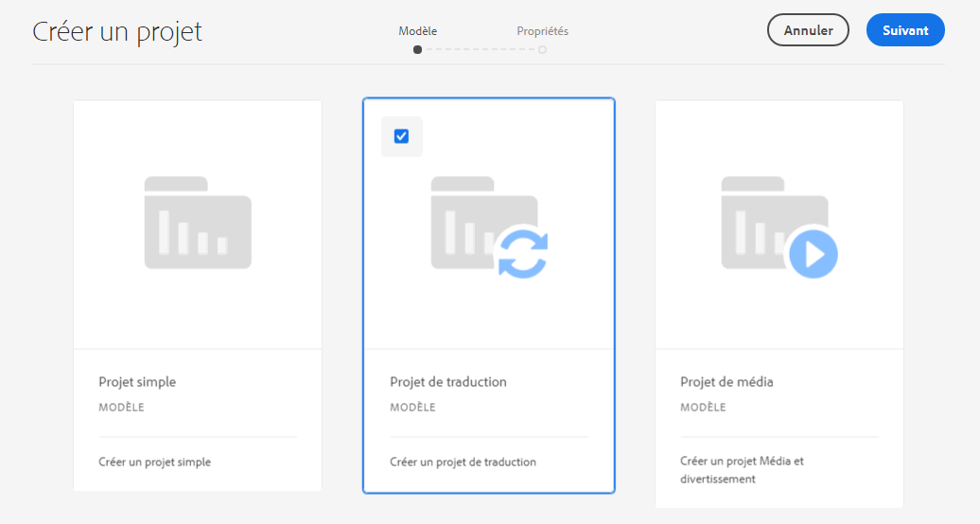Click the blue play button media badge

coord(813,253)
